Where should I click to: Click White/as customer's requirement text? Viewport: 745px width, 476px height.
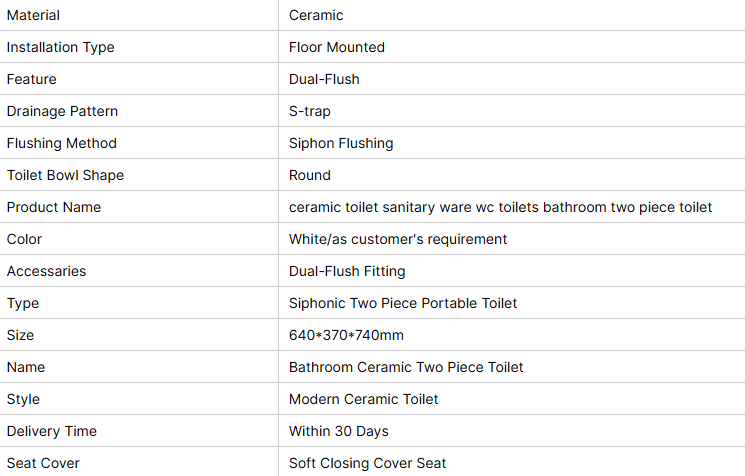pyautogui.click(x=398, y=239)
